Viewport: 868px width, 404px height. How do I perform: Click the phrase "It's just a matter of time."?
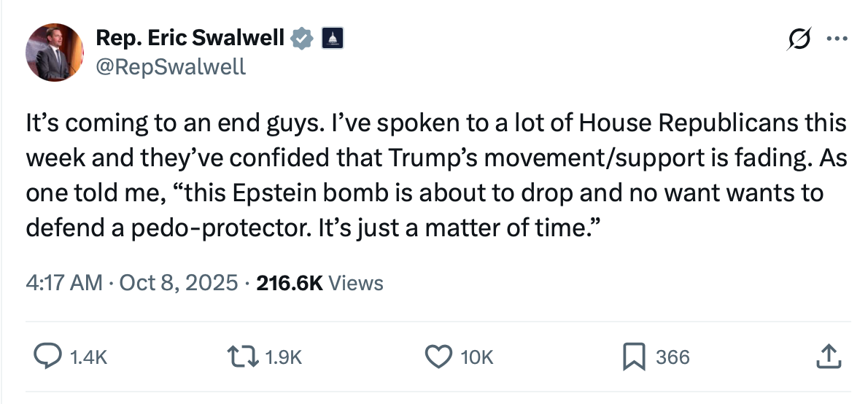456,228
